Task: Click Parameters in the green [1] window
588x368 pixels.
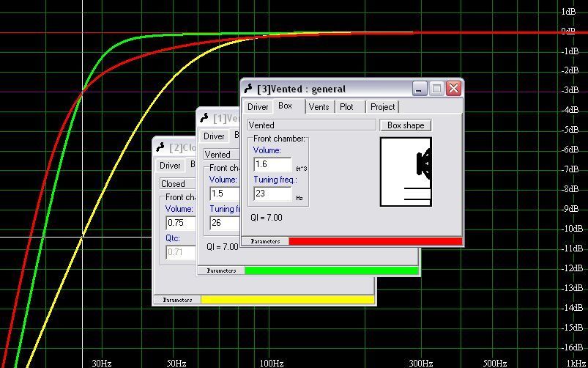Action: tap(221, 271)
